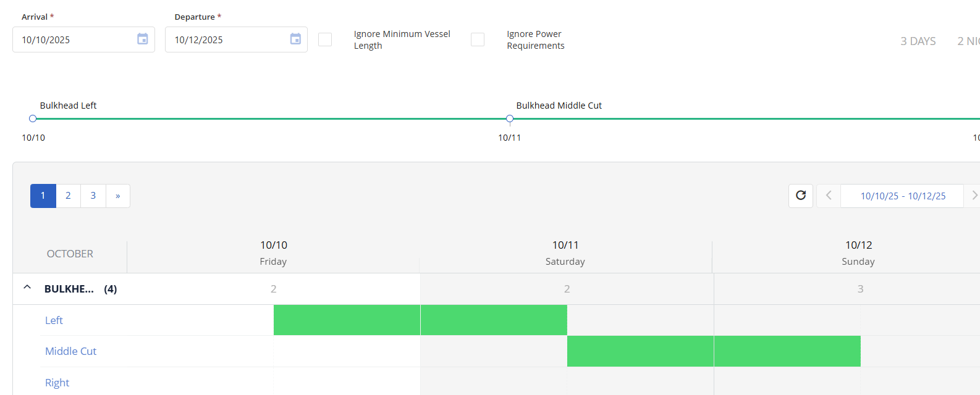Image resolution: width=980 pixels, height=395 pixels.
Task: Click the Bulkhead Left timeline point
Action: 33,118
